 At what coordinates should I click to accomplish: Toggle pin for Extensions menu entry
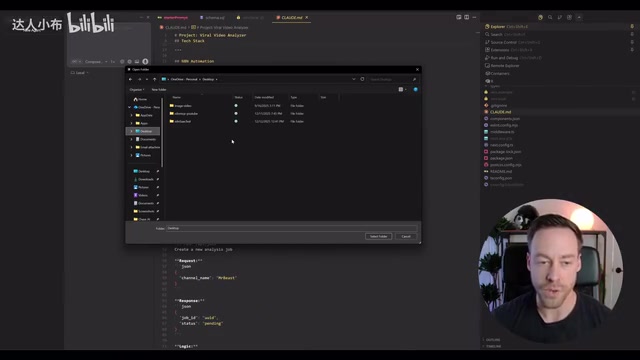pyautogui.click(x=632, y=50)
